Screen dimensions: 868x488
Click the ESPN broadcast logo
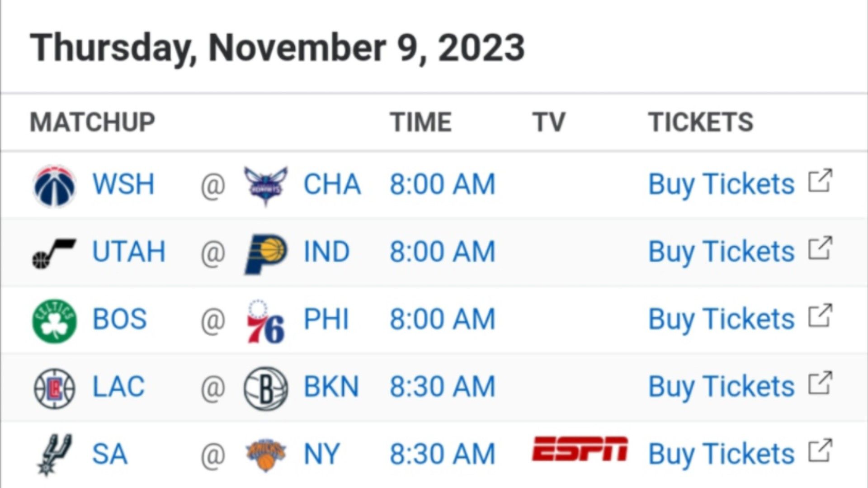tap(580, 449)
